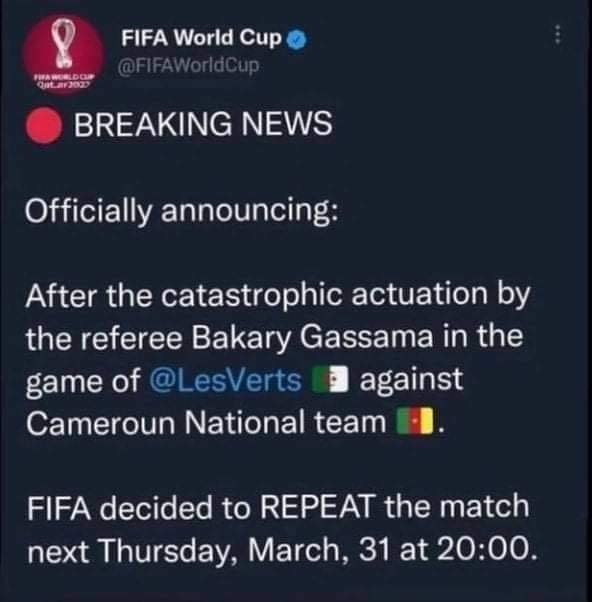
Task: Open the @FIFAWorldCup handle link
Action: point(188,66)
